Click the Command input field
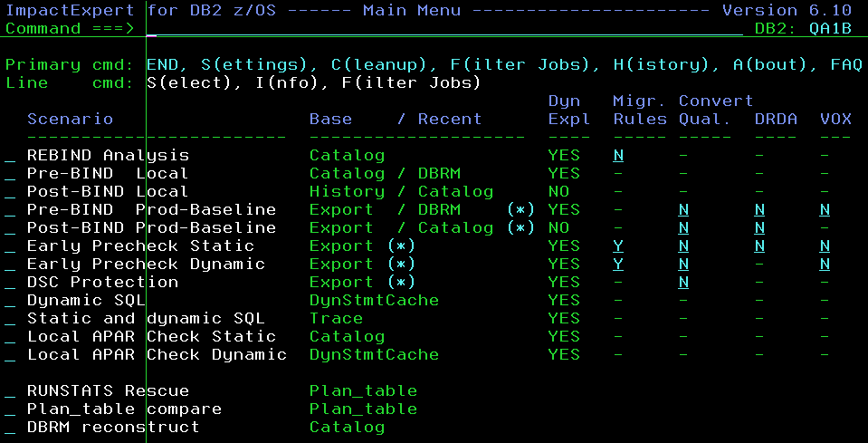The height and width of the screenshot is (443, 868). (x=444, y=29)
